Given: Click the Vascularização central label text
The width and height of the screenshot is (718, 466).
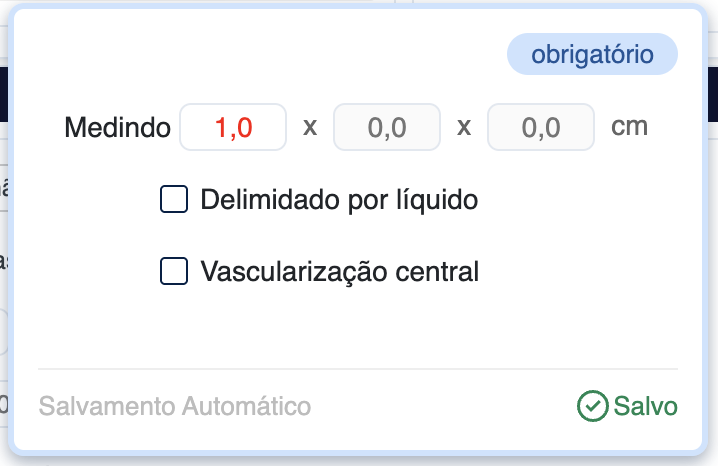Looking at the screenshot, I should click(x=340, y=271).
